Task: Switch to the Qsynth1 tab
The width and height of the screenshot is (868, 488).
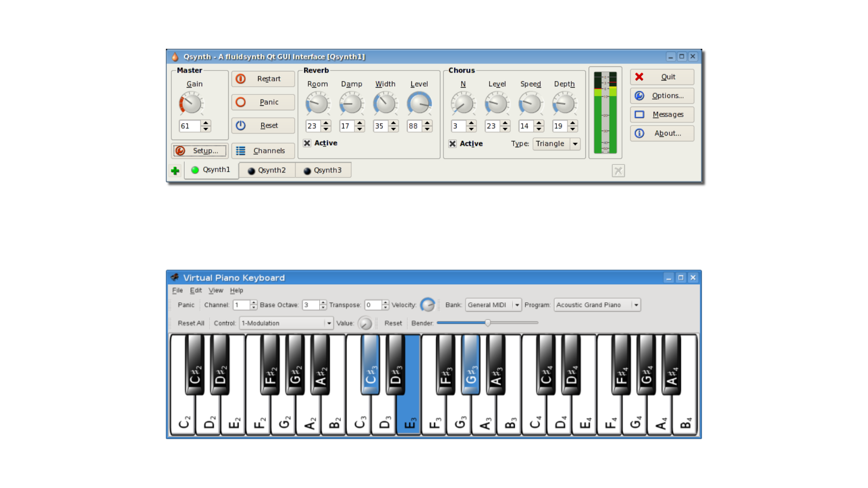Action: (x=211, y=170)
